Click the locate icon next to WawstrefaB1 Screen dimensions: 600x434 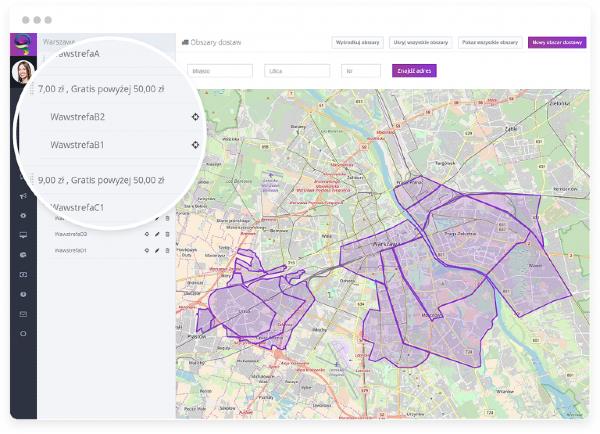coord(195,145)
